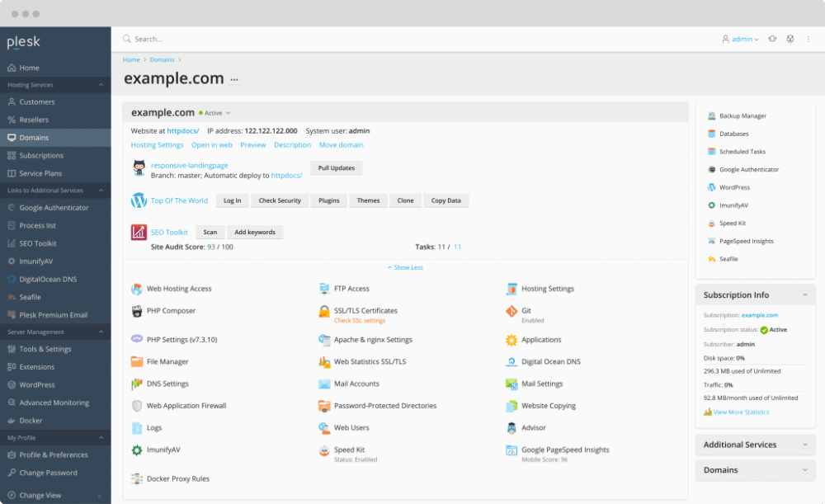This screenshot has height=504, width=825.
Task: Collapse Links to Additional Services section
Action: [x=101, y=191]
